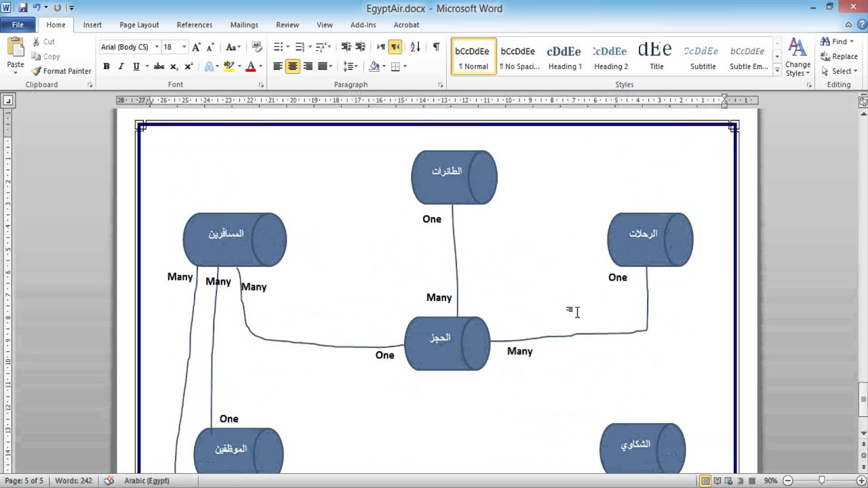Click the Words: 242 count
The height and width of the screenshot is (488, 868).
pos(73,481)
